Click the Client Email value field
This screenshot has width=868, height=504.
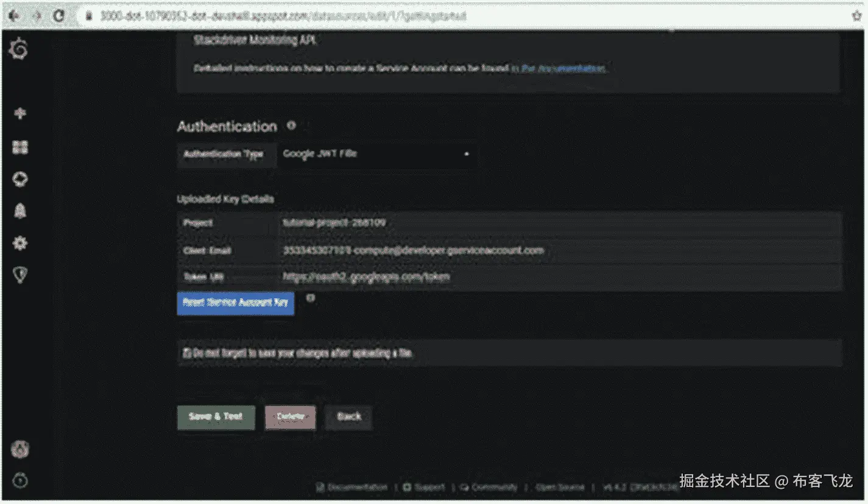pyautogui.click(x=560, y=250)
